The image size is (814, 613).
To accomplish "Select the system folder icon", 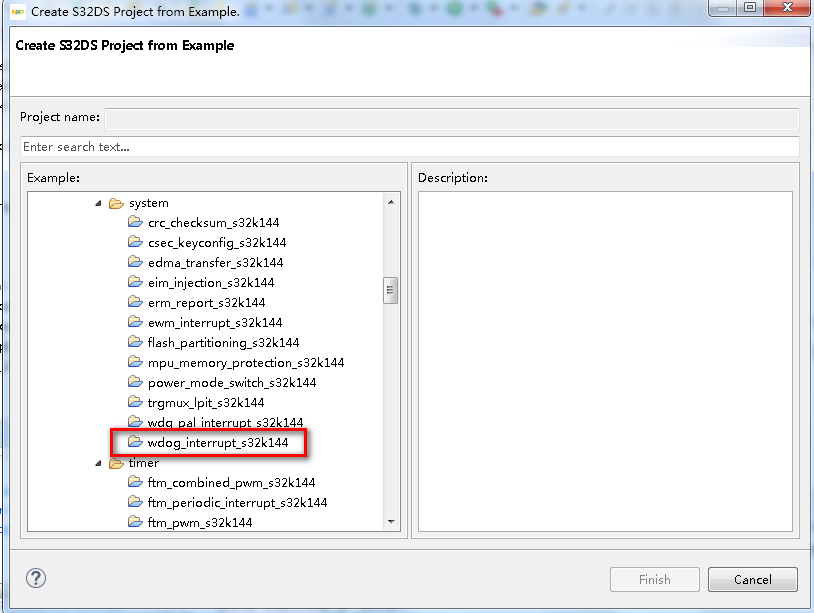I will (116, 203).
